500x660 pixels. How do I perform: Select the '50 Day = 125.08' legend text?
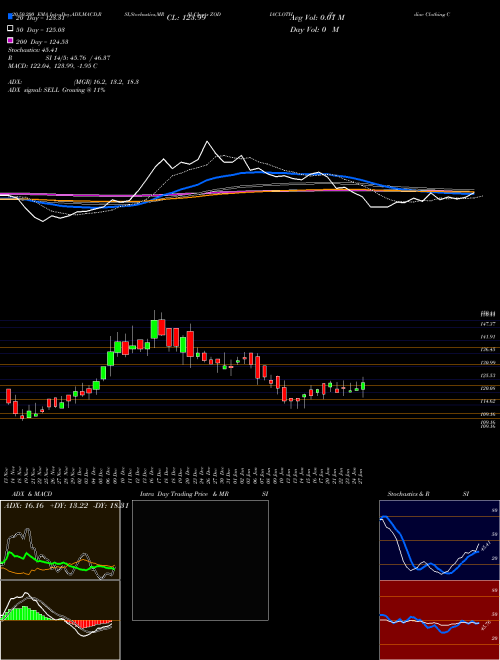point(40,30)
